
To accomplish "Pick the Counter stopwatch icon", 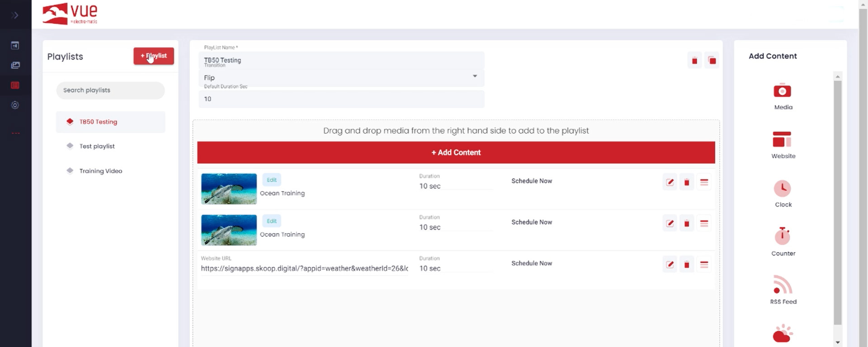I will coord(782,236).
